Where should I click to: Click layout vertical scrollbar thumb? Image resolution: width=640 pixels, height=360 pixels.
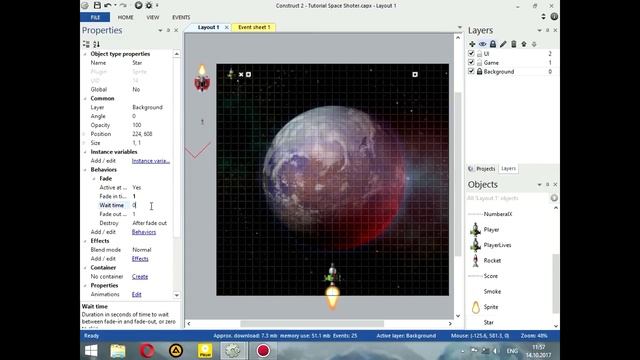pos(458,175)
